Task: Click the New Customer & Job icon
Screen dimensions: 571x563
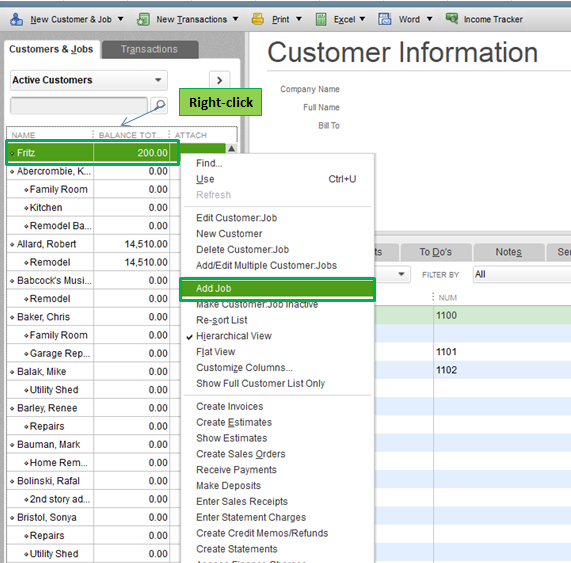Action: point(16,19)
